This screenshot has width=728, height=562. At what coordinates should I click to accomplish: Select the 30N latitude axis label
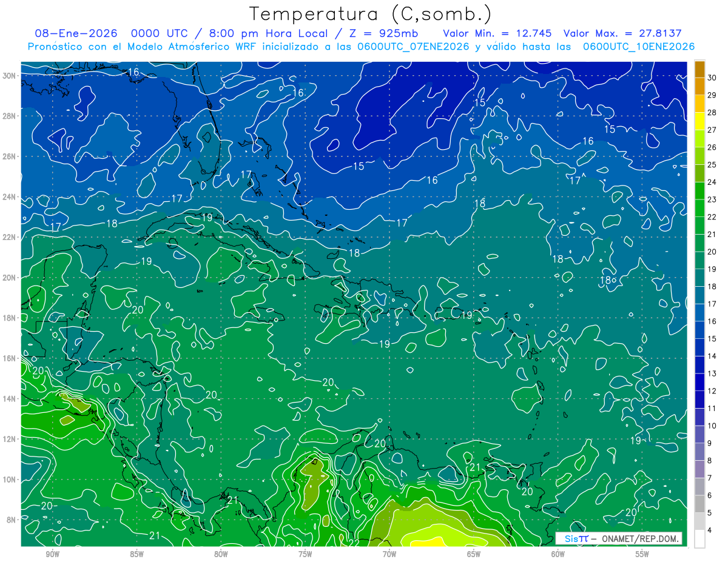coord(10,75)
